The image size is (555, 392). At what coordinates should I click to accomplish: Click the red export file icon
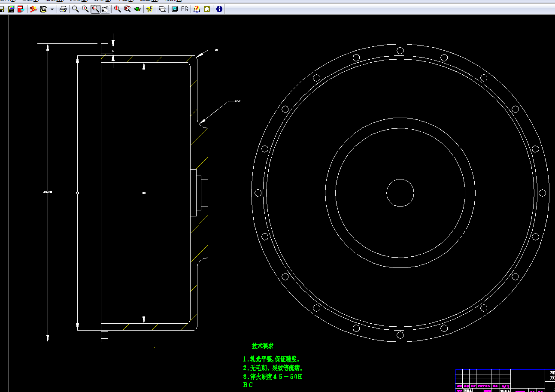[21, 9]
